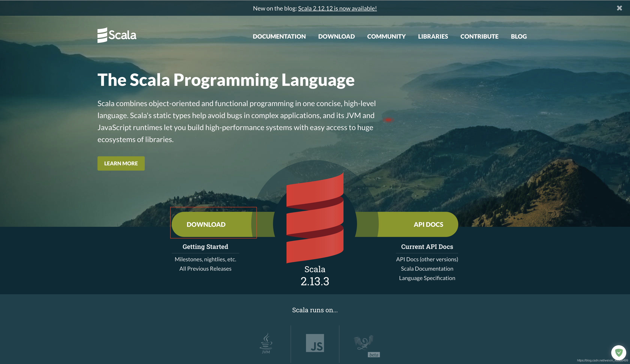
Task: Visit the Blog navigation item
Action: coord(519,37)
